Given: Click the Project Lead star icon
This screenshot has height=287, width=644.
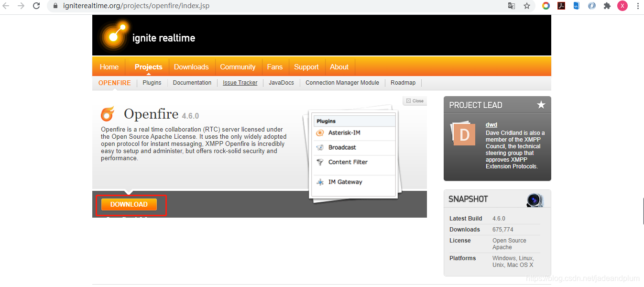Looking at the screenshot, I should (x=541, y=105).
